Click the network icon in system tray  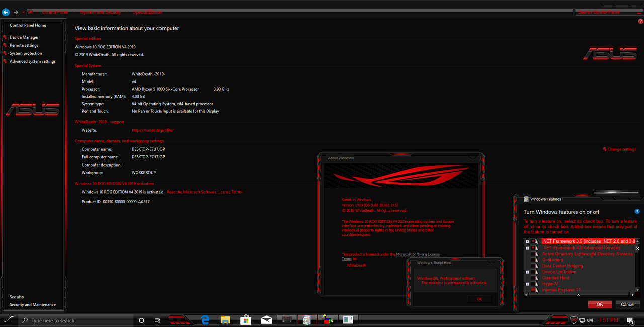[582, 320]
